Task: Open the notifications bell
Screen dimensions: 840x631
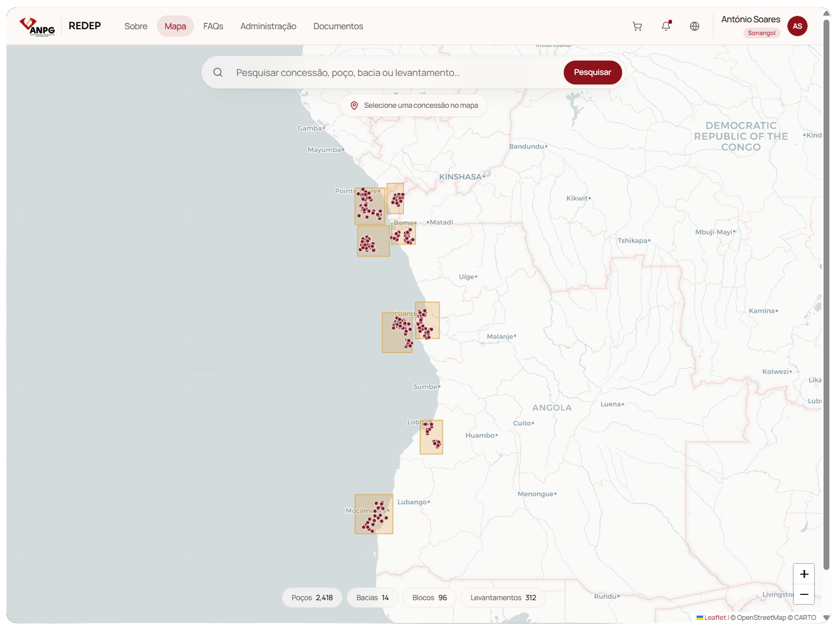Action: [666, 26]
